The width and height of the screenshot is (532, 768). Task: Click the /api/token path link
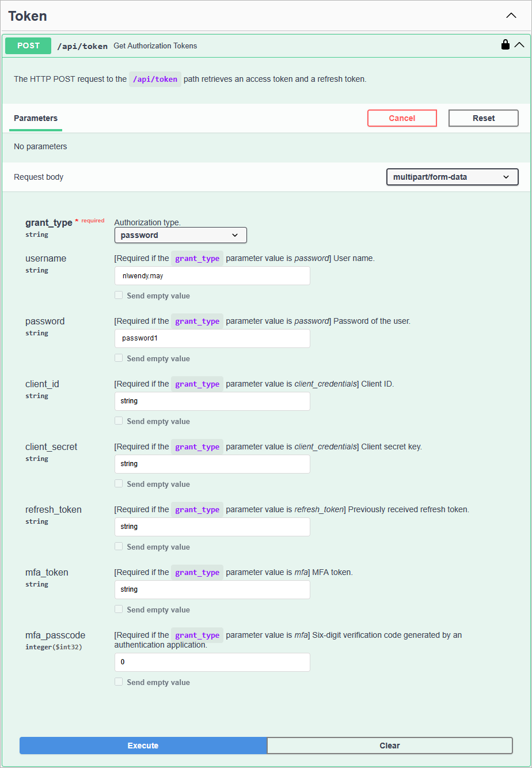[82, 46]
